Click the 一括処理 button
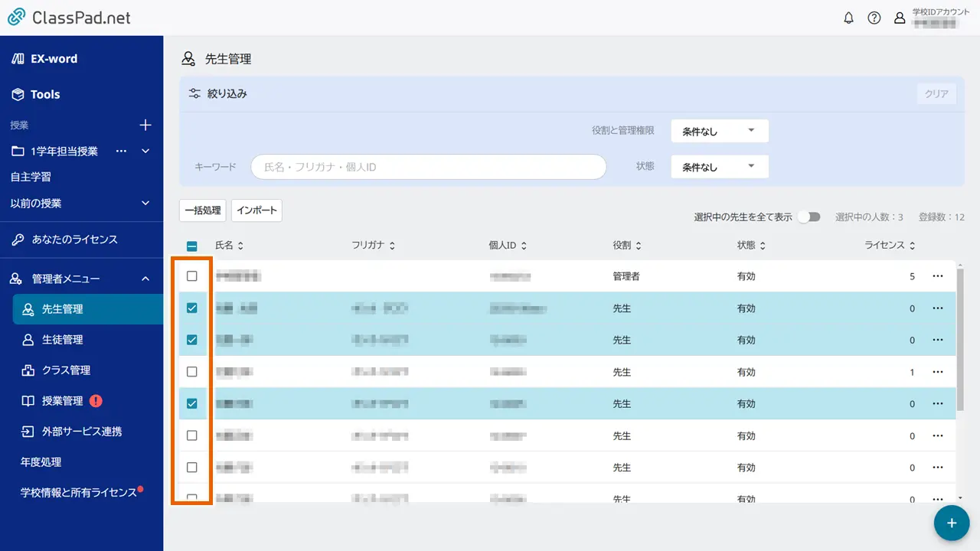The image size is (980, 551). click(202, 210)
